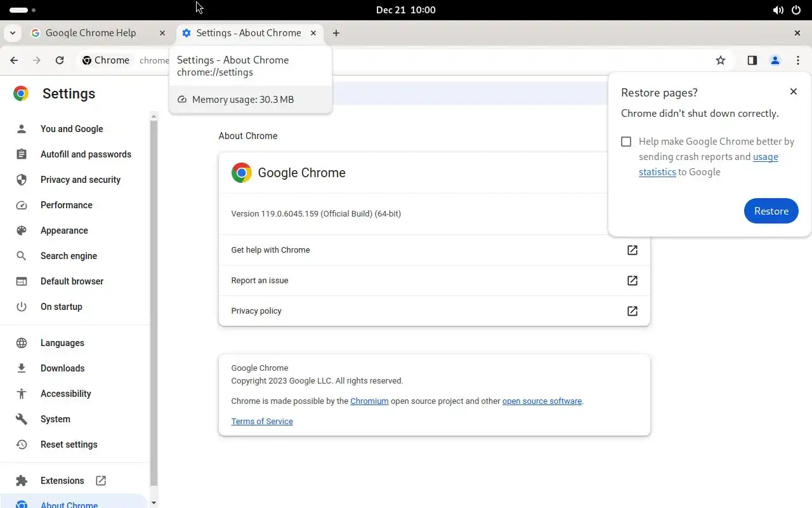This screenshot has width=812, height=508.
Task: Open the Privacy policy row
Action: click(x=435, y=311)
